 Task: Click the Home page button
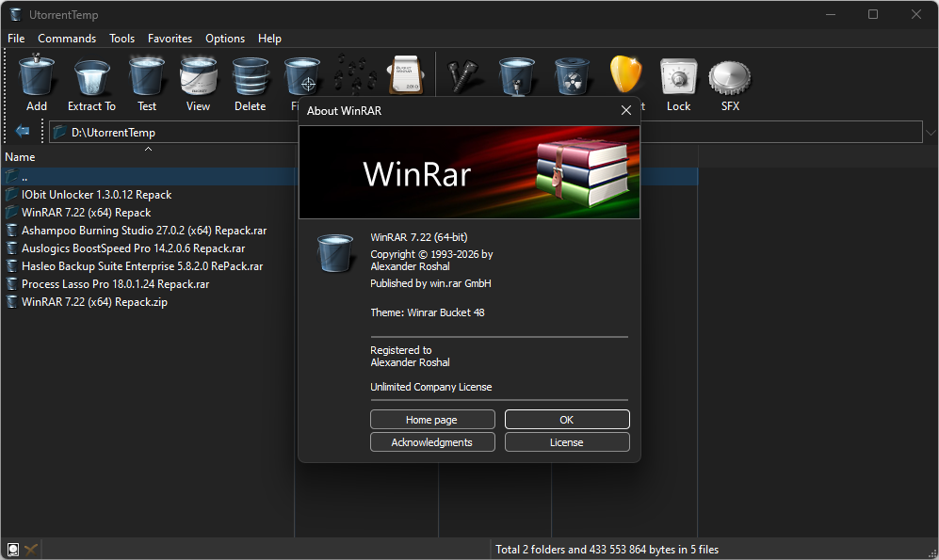coord(432,420)
